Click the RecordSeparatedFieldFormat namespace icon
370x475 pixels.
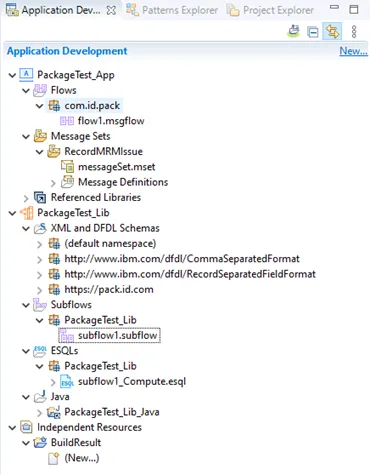54,274
